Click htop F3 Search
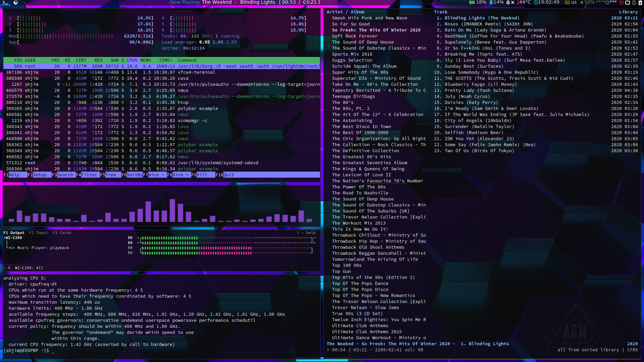 [64, 175]
